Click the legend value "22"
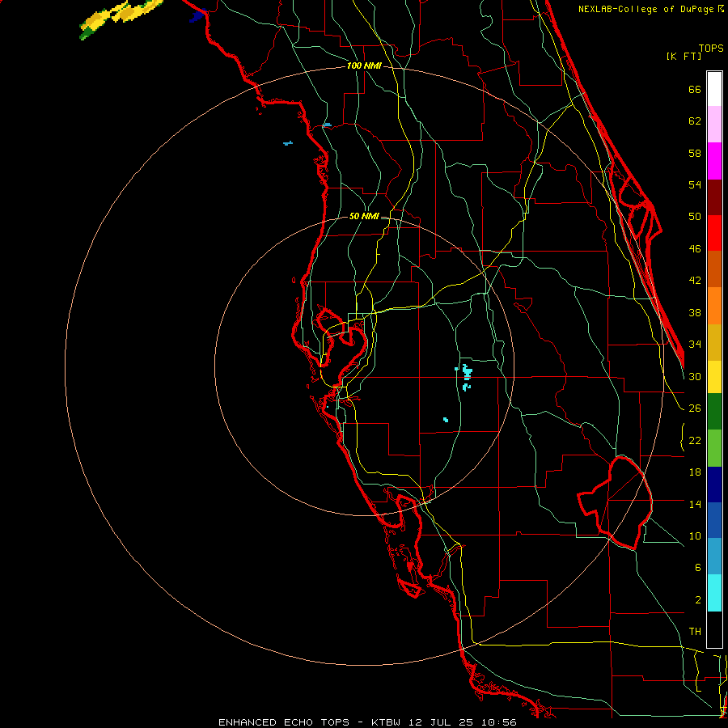 point(695,440)
